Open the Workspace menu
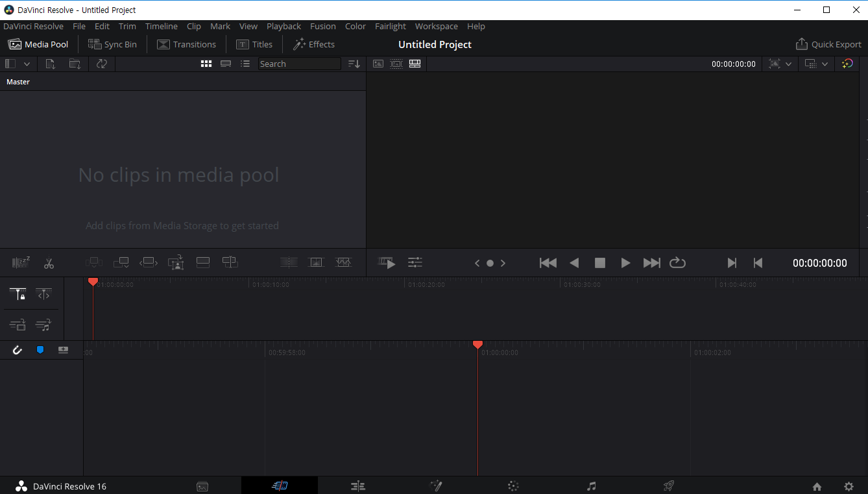The height and width of the screenshot is (494, 868). point(437,27)
